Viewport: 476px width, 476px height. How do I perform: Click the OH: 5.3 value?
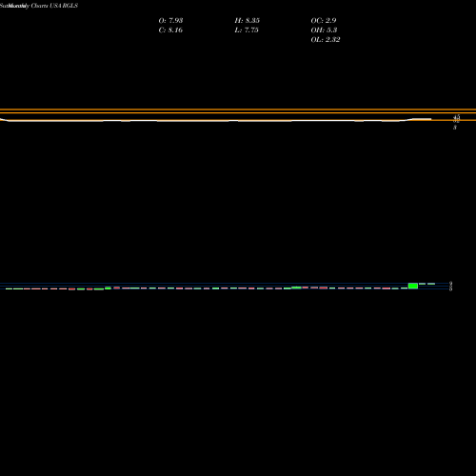[x=324, y=30]
